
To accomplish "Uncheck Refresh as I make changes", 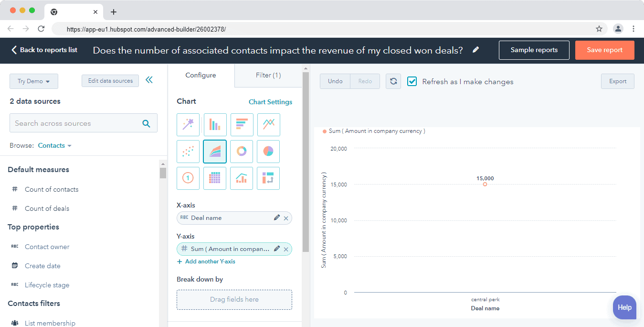I will point(412,81).
